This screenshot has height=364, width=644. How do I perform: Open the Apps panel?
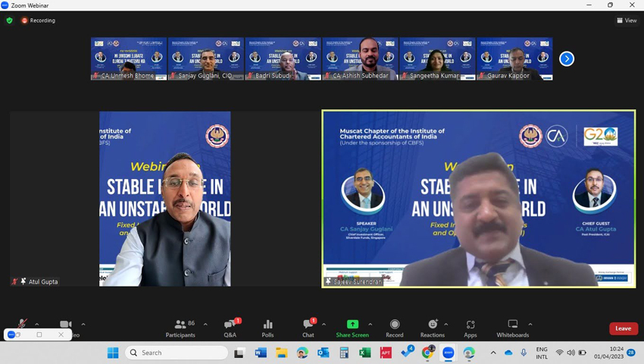[470, 328]
